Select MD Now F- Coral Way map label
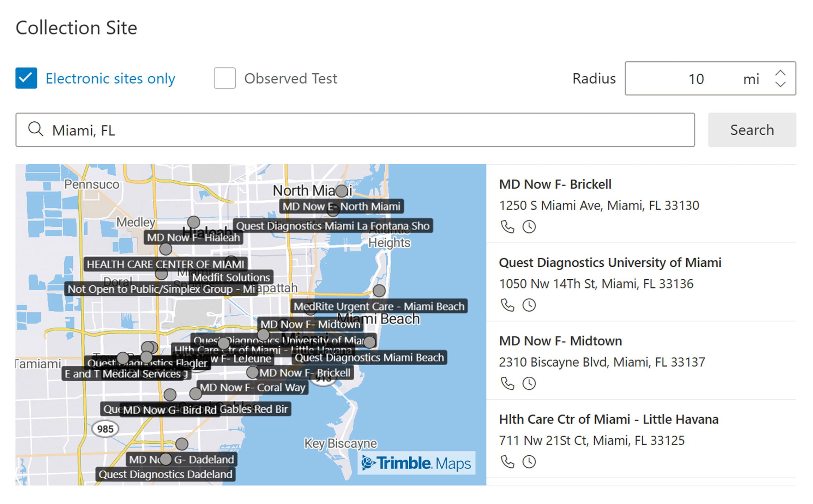The image size is (813, 504). click(252, 387)
